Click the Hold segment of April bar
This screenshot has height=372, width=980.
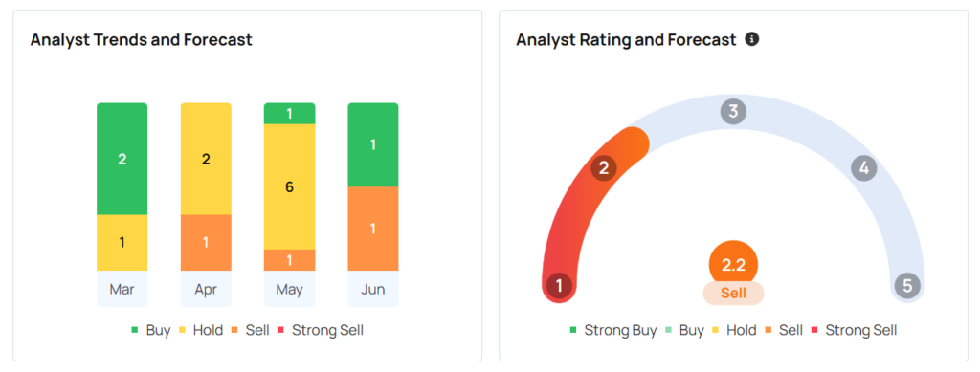[x=206, y=159]
